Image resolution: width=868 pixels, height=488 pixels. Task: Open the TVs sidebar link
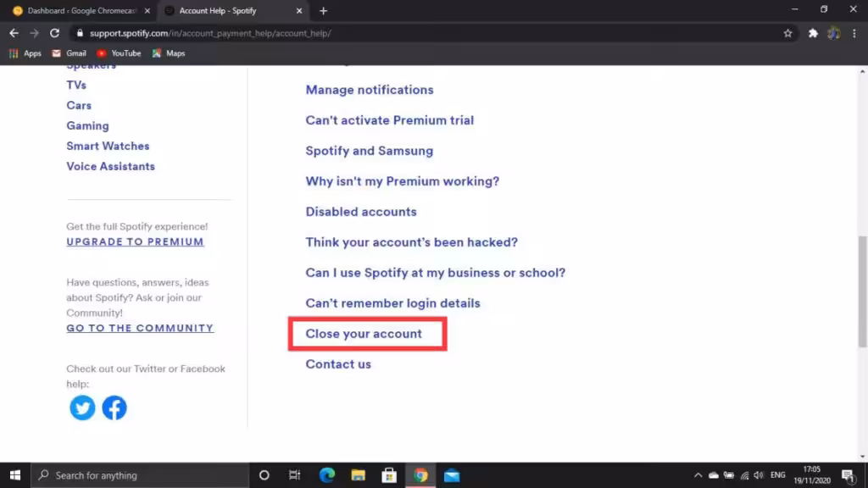(76, 86)
